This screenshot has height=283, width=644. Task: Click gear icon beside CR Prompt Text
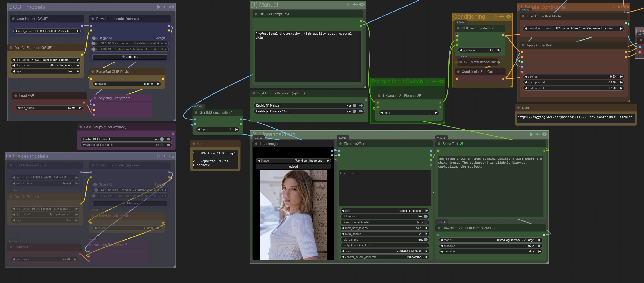[x=262, y=14]
